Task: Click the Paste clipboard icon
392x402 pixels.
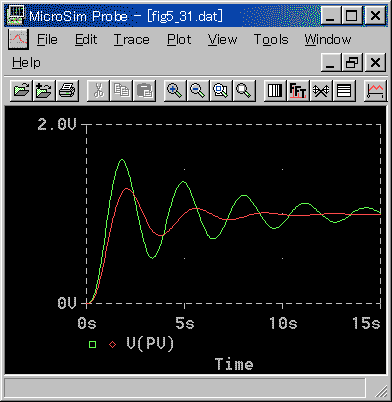Action: [x=144, y=90]
